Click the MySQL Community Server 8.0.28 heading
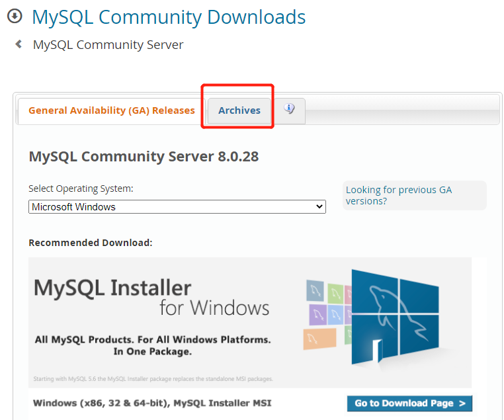 click(144, 157)
